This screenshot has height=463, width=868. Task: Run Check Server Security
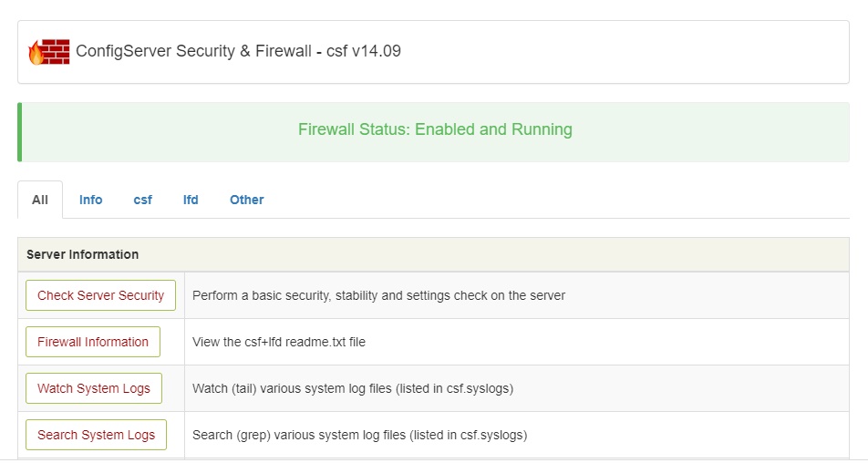(x=100, y=295)
